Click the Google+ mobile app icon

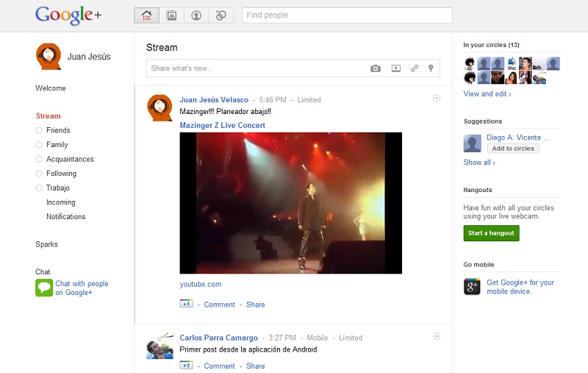point(472,287)
